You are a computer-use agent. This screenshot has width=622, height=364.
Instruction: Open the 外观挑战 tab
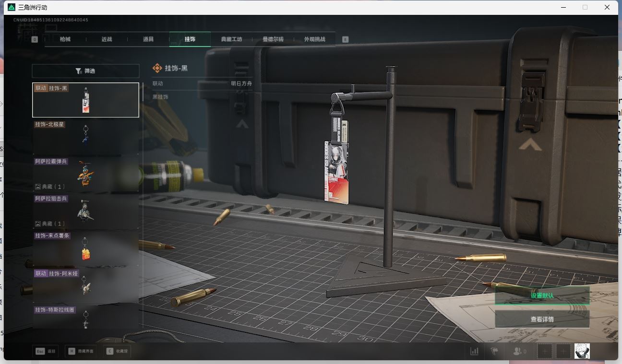[314, 39]
